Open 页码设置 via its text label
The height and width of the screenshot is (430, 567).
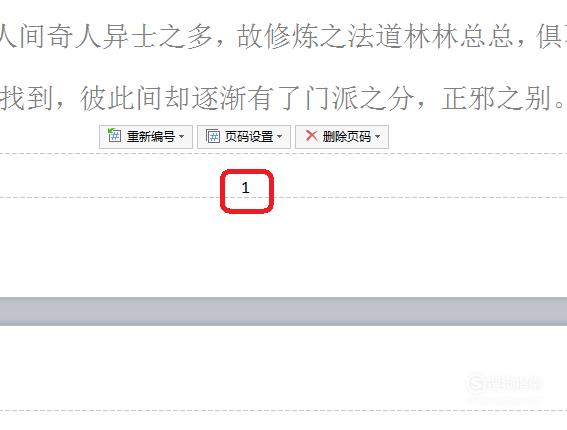(x=249, y=137)
